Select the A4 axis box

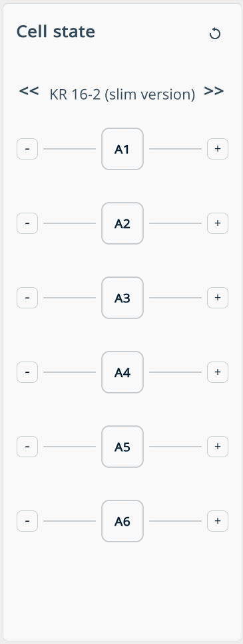pyautogui.click(x=122, y=372)
